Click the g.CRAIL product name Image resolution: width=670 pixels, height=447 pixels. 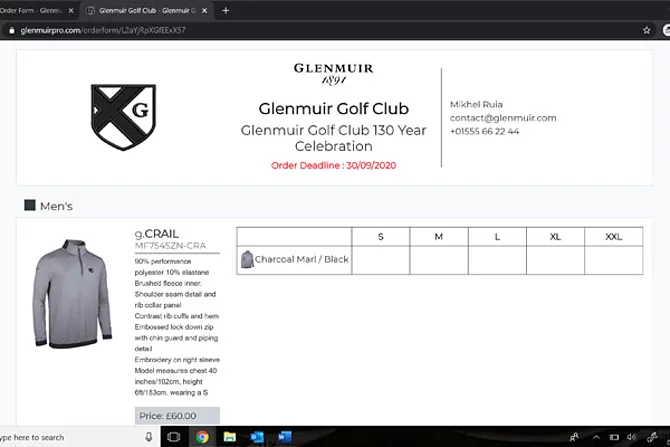[157, 234]
